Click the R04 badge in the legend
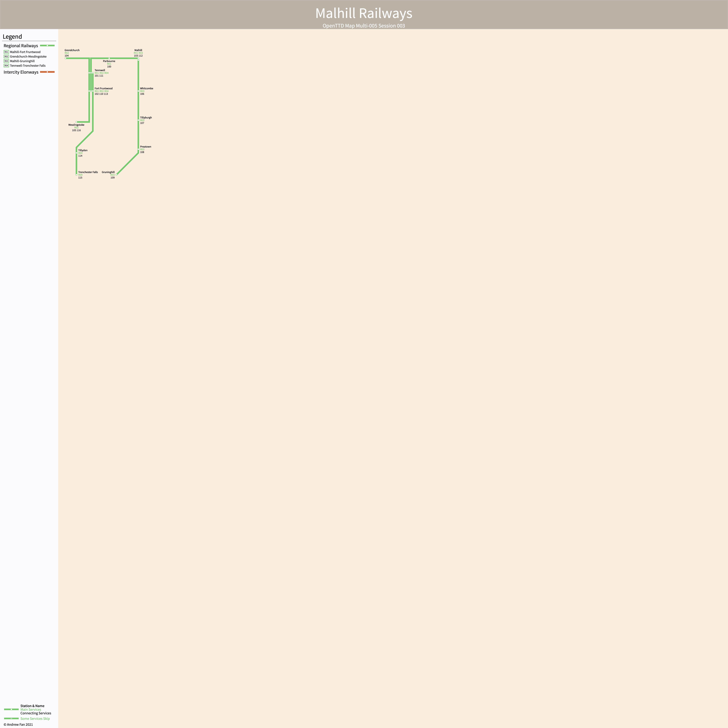 pyautogui.click(x=6, y=66)
